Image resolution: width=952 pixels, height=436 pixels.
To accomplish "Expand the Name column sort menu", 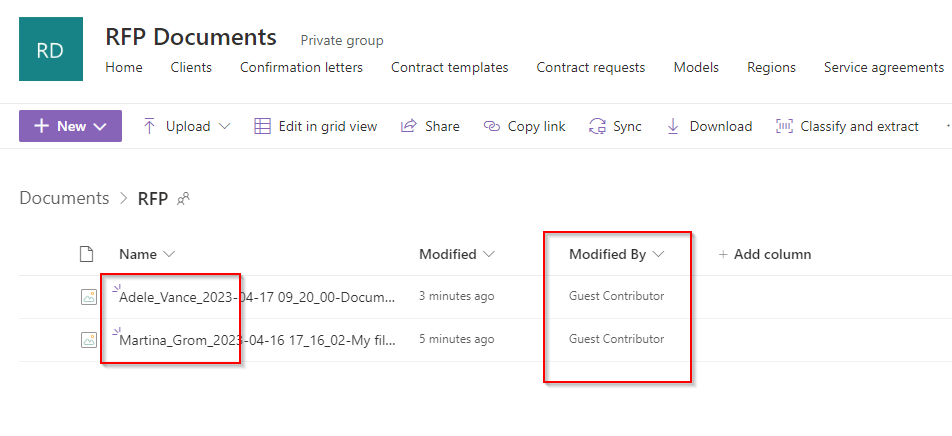I will point(168,254).
